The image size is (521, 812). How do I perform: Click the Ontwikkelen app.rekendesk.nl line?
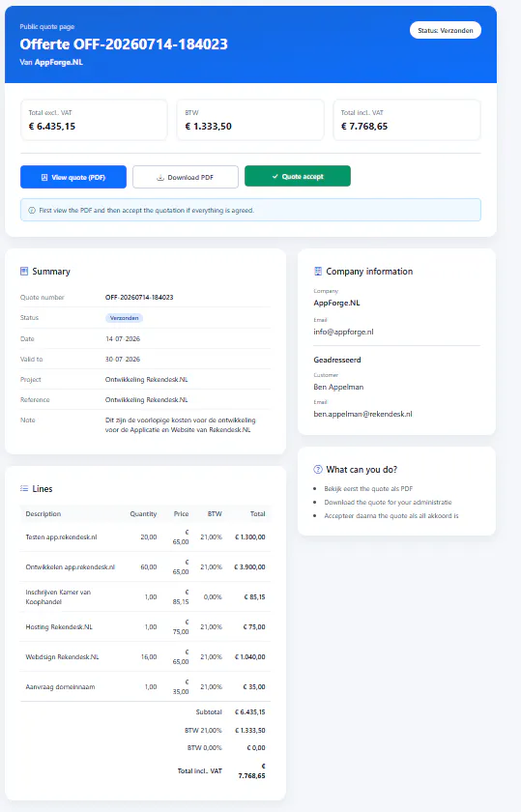tap(146, 567)
